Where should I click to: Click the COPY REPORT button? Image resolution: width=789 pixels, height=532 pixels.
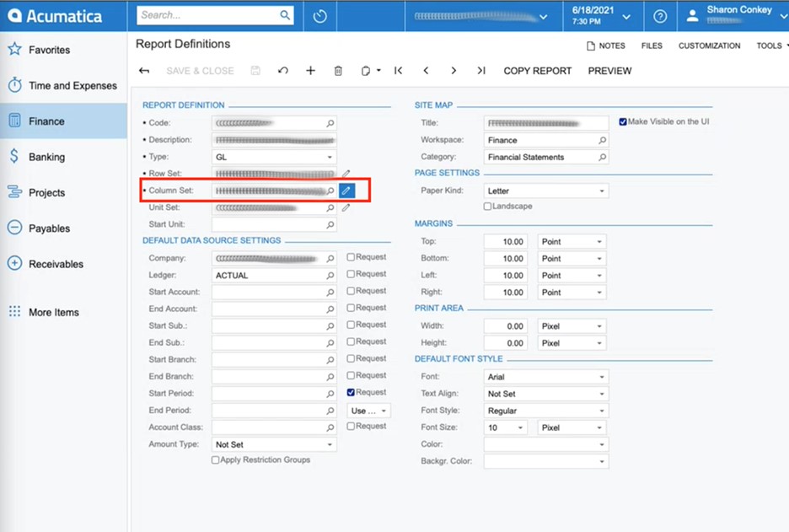pos(537,71)
